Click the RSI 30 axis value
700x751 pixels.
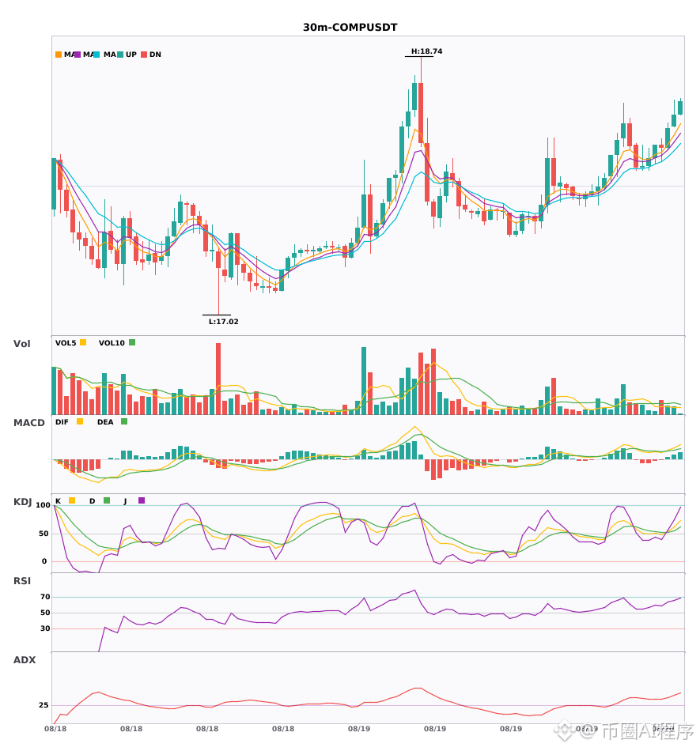46,628
